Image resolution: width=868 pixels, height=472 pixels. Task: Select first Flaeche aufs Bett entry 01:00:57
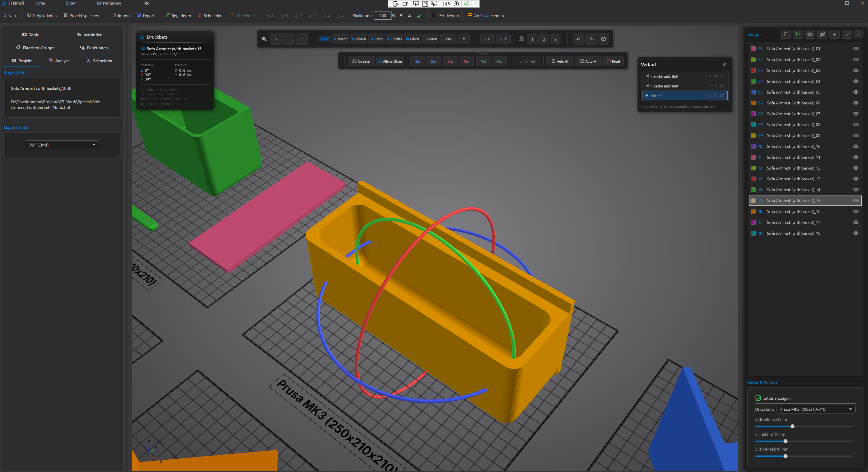tap(684, 76)
